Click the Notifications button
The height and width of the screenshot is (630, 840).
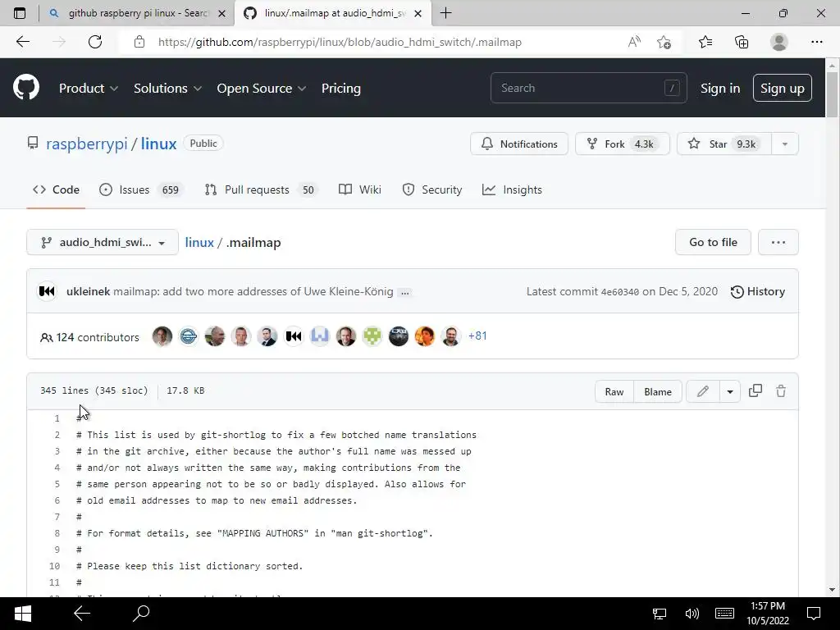(x=519, y=144)
